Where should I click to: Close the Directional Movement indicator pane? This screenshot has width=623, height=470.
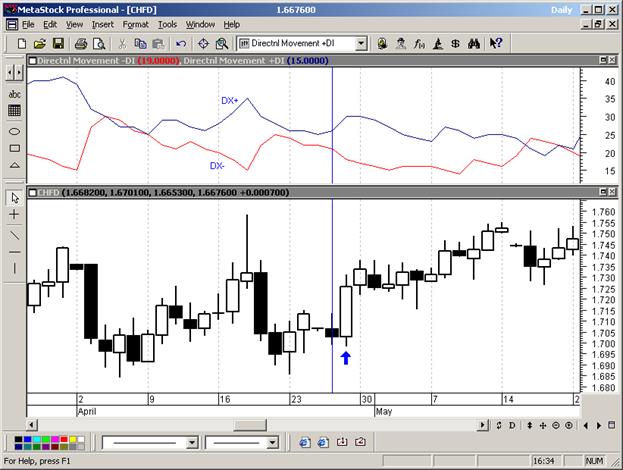coord(612,60)
